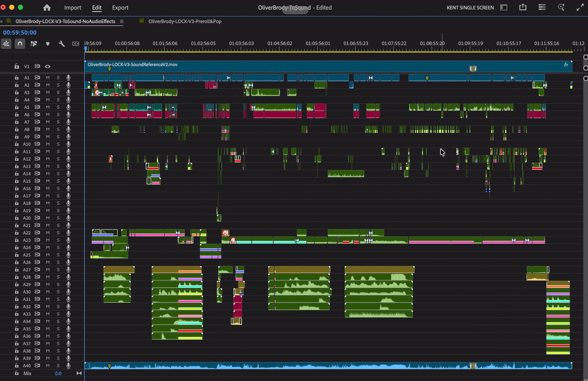
Task: Switch to the Export tab
Action: (120, 8)
